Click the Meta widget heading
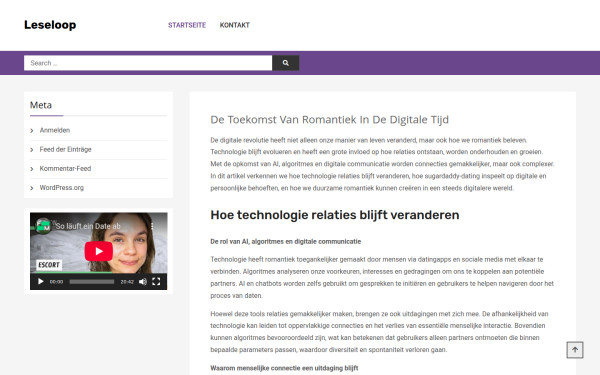600x375 pixels. coord(41,105)
